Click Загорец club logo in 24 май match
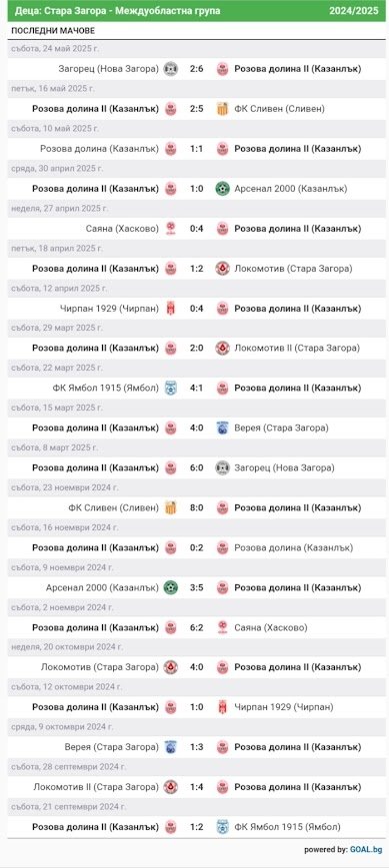 171,69
